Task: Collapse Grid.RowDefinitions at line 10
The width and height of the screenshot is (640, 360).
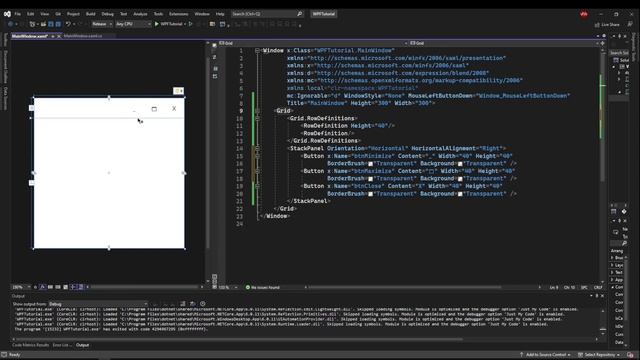Action: pyautogui.click(x=257, y=118)
